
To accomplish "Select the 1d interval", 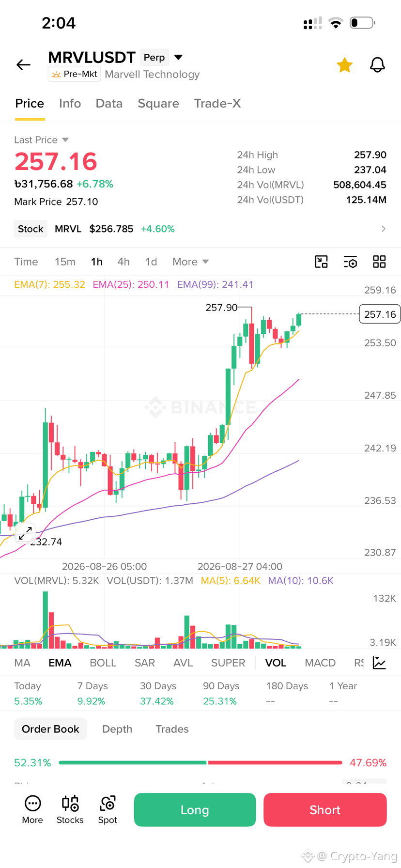I will pos(151,262).
